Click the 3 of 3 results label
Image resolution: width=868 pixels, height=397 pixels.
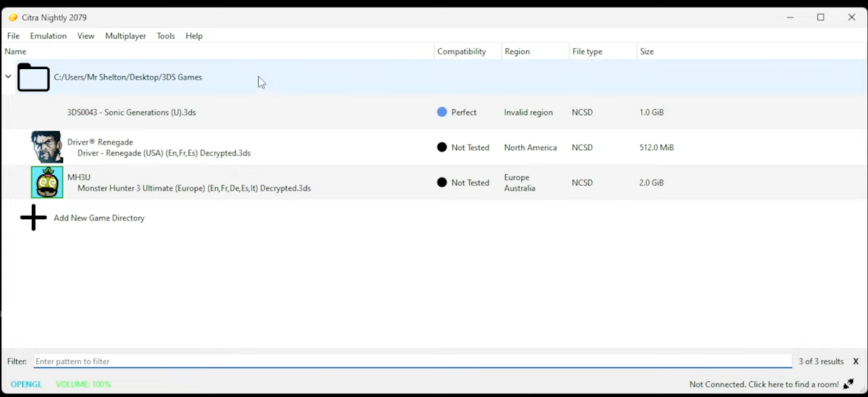pos(821,361)
